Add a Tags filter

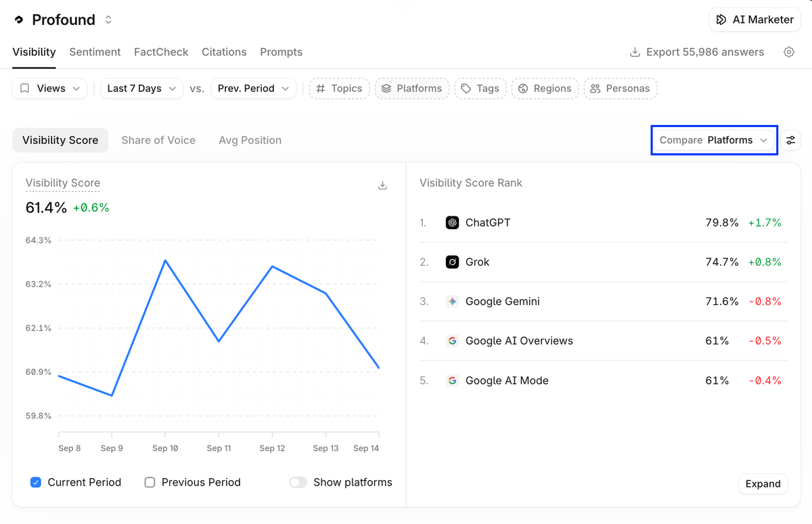tap(480, 89)
